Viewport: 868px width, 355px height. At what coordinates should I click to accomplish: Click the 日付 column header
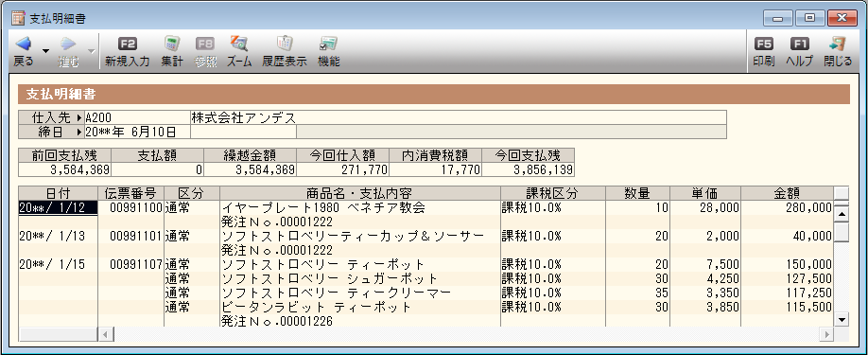point(58,193)
